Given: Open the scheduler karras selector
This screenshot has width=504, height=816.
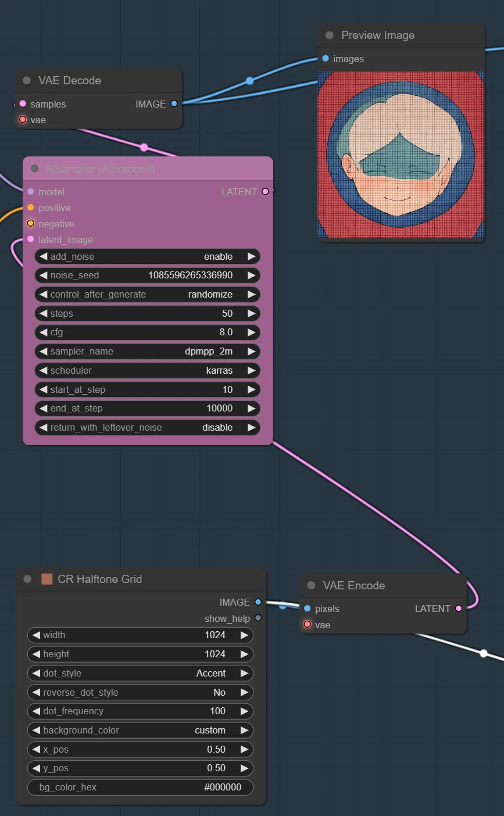Looking at the screenshot, I should (147, 370).
